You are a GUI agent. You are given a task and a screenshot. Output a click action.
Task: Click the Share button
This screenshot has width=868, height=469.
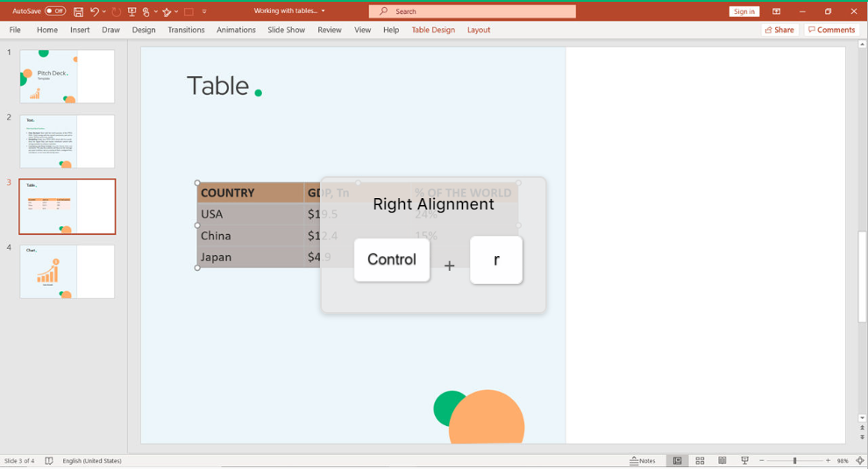(779, 30)
